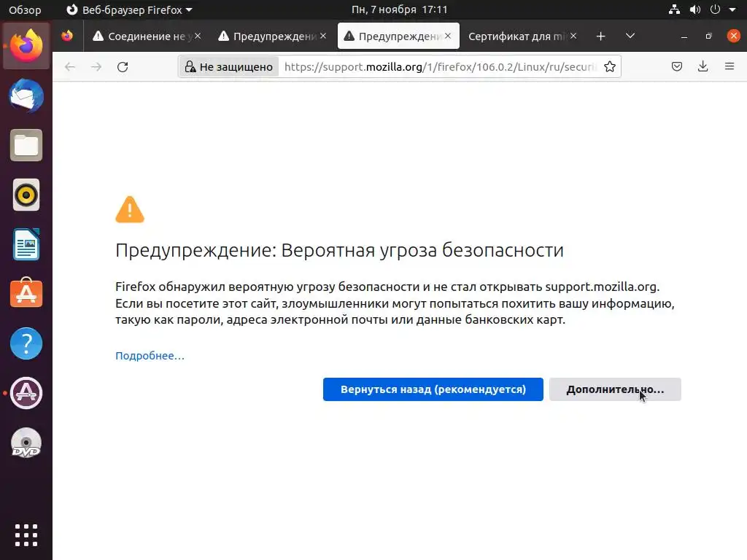Open the Обзор activities overview
The width and height of the screenshot is (747, 560).
[25, 9]
